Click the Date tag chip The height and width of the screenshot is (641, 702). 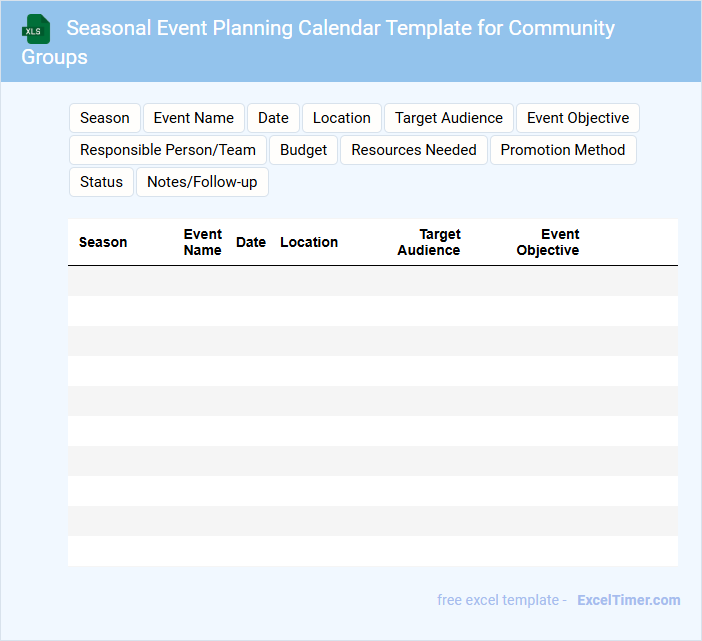coord(273,118)
